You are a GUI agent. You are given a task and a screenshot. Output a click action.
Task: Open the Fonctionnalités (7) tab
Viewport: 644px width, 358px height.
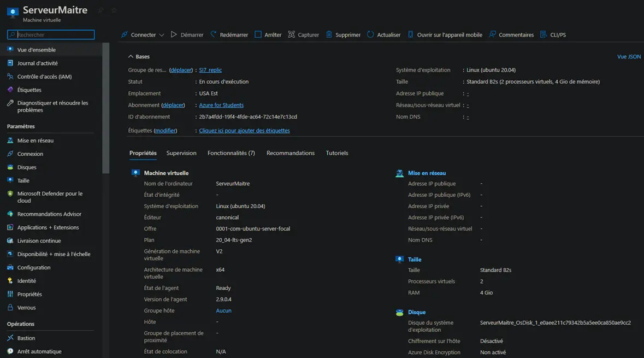(231, 153)
